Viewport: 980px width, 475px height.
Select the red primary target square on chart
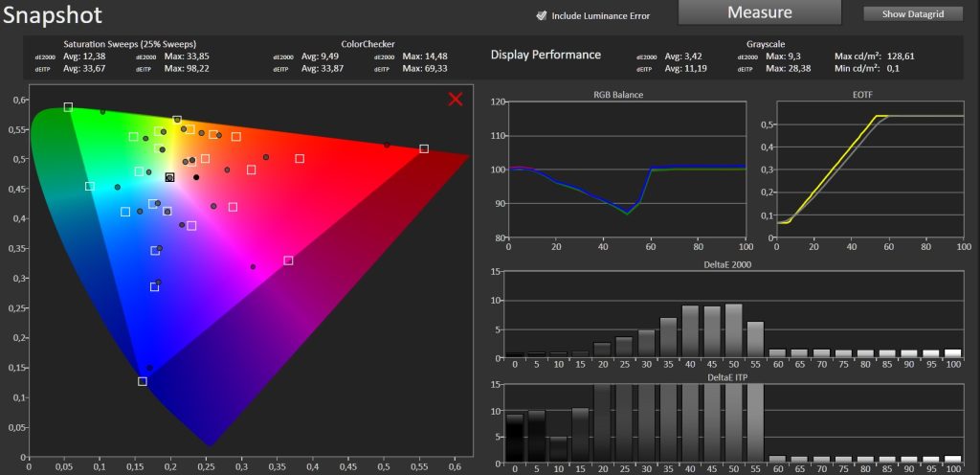pos(424,148)
